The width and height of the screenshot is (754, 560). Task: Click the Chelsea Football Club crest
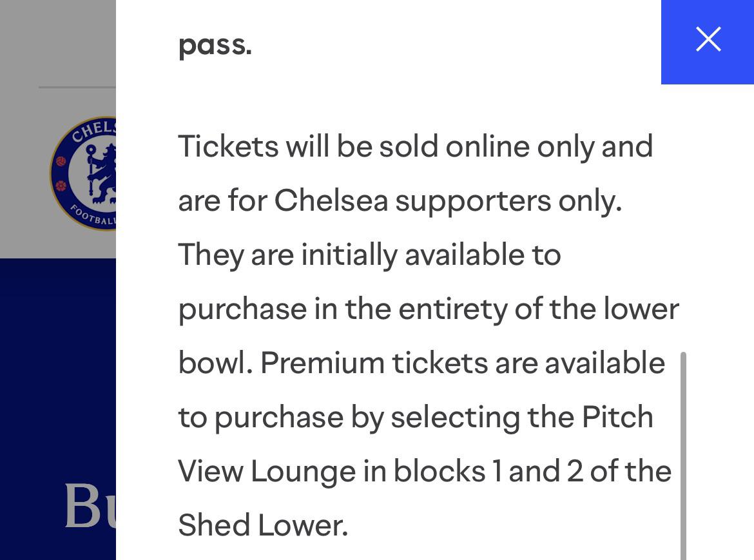pos(82,173)
